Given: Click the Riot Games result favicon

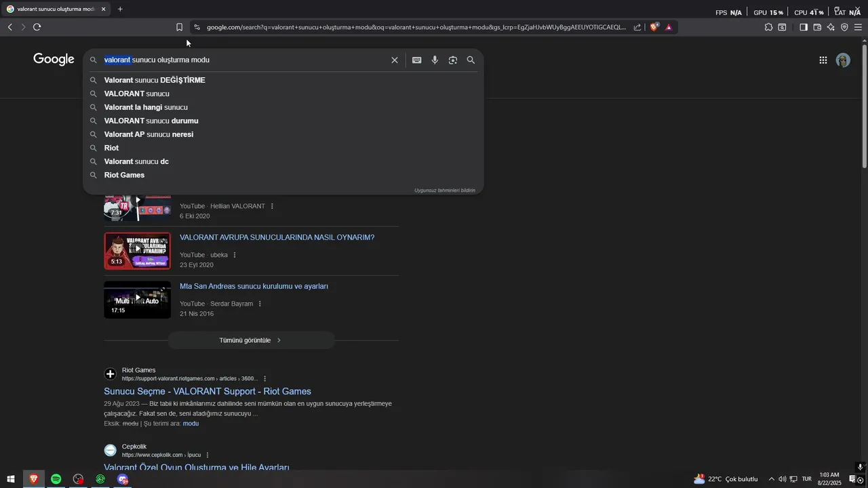Looking at the screenshot, I should pos(111,374).
